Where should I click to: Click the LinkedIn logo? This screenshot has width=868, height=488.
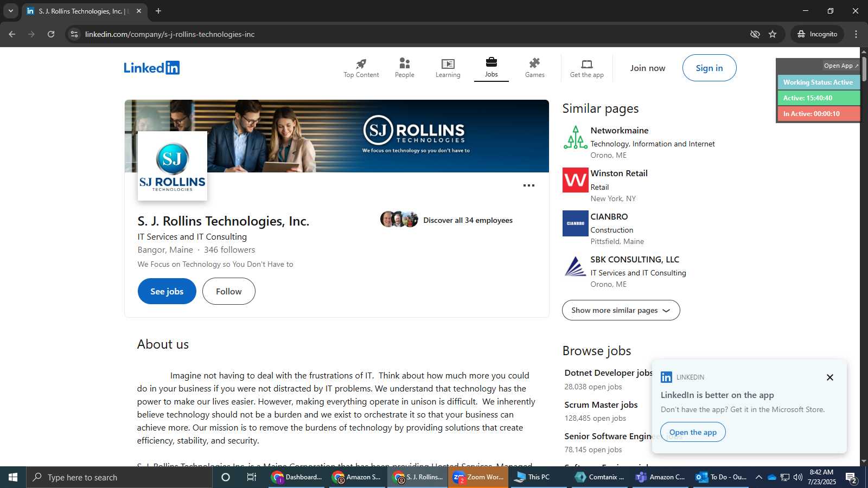(152, 68)
